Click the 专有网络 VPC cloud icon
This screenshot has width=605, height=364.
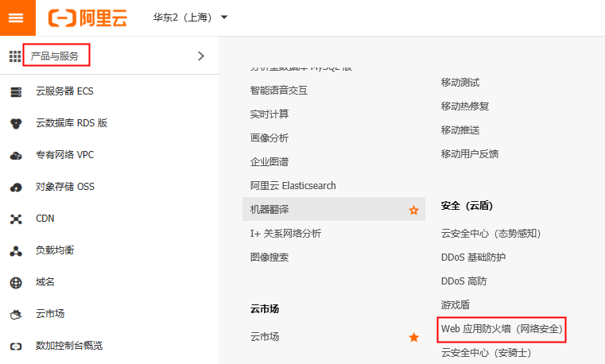[x=16, y=156]
